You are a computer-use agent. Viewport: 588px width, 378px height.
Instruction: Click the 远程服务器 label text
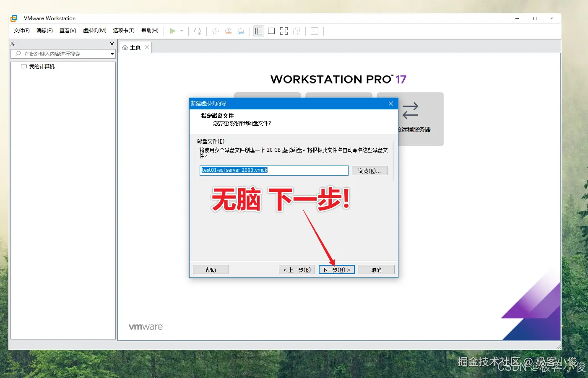click(x=414, y=129)
